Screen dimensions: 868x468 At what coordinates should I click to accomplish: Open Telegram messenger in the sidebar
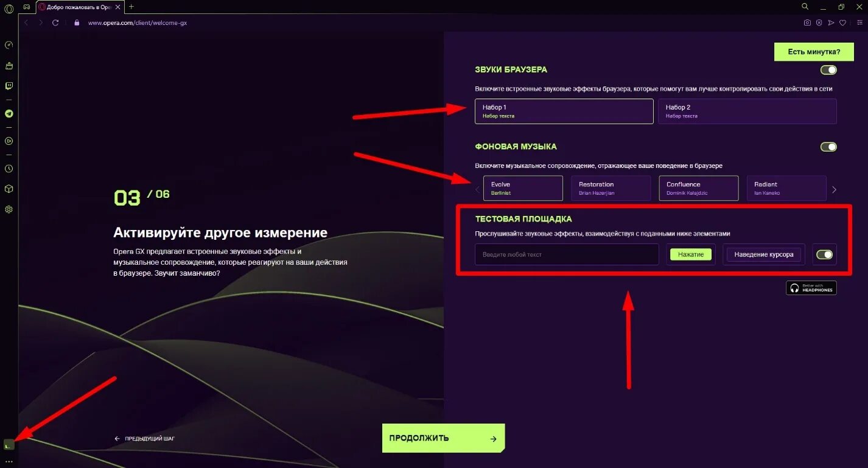pos(9,113)
